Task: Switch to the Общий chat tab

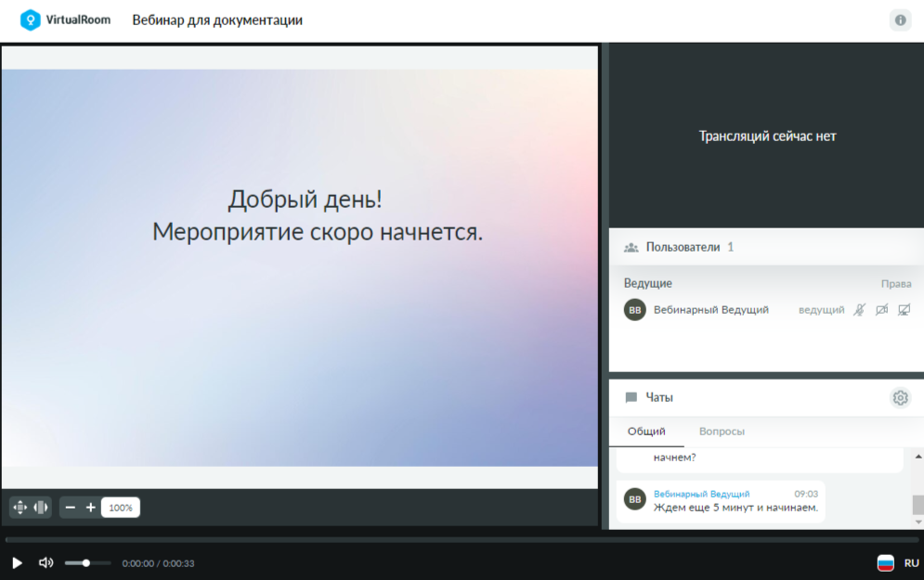Action: [x=646, y=432]
